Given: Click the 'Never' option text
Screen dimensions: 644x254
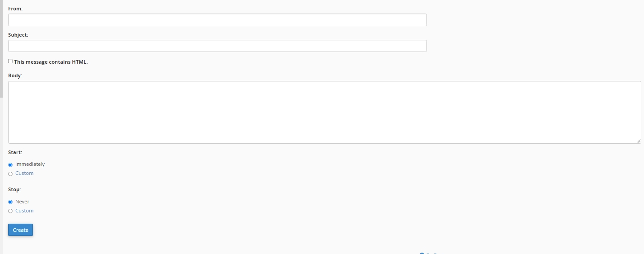Looking at the screenshot, I should pos(22,202).
